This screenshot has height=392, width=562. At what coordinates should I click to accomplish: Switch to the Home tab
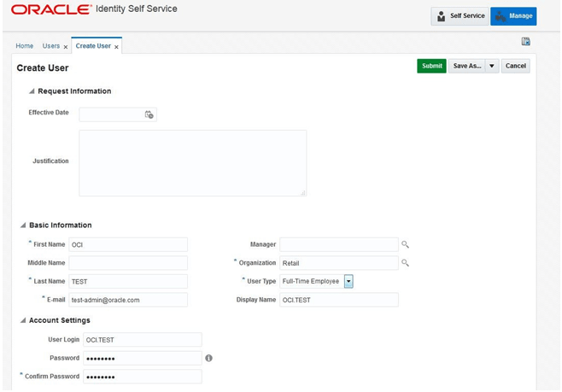pos(25,46)
